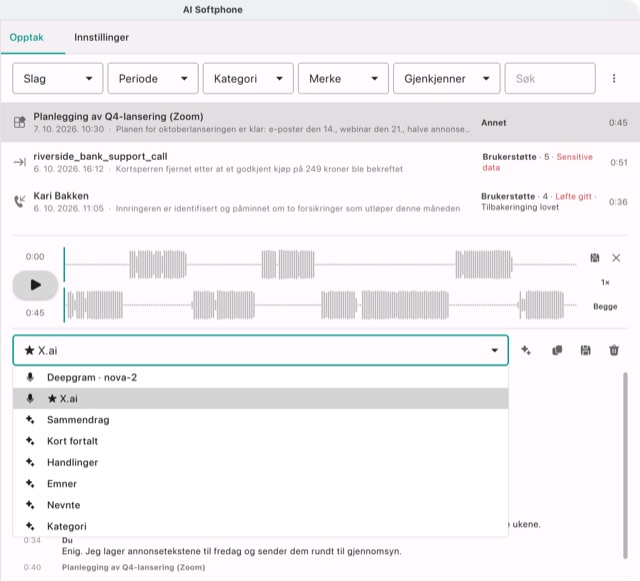
Task: Click the sparkle icon beside Nevnte
Action: (x=30, y=504)
